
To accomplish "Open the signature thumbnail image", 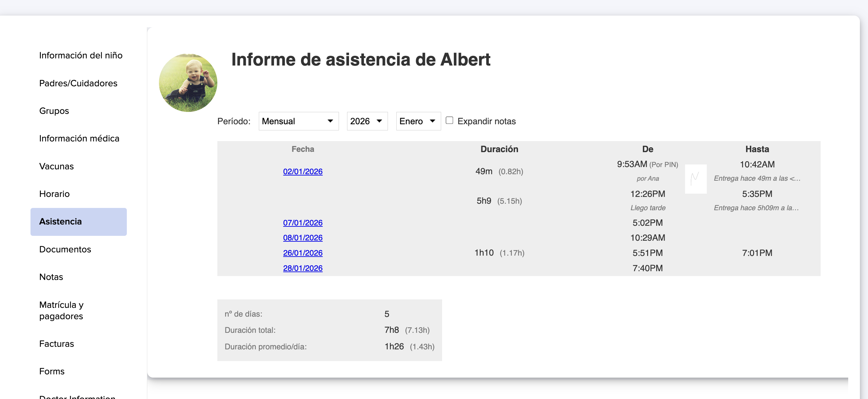I will tap(695, 179).
